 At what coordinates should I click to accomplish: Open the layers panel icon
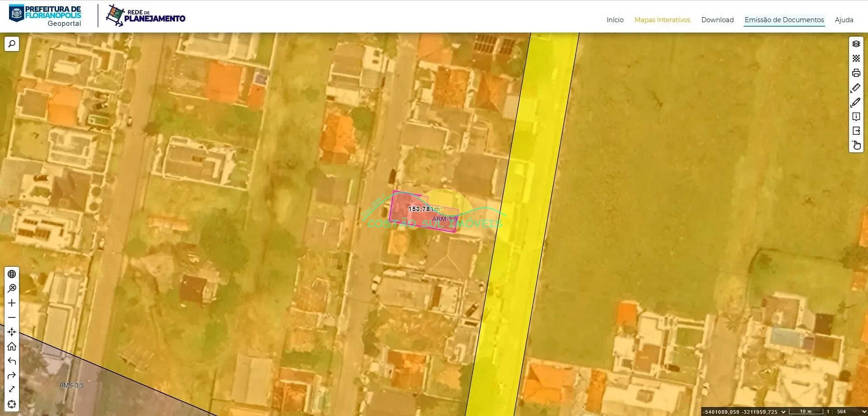[x=856, y=44]
